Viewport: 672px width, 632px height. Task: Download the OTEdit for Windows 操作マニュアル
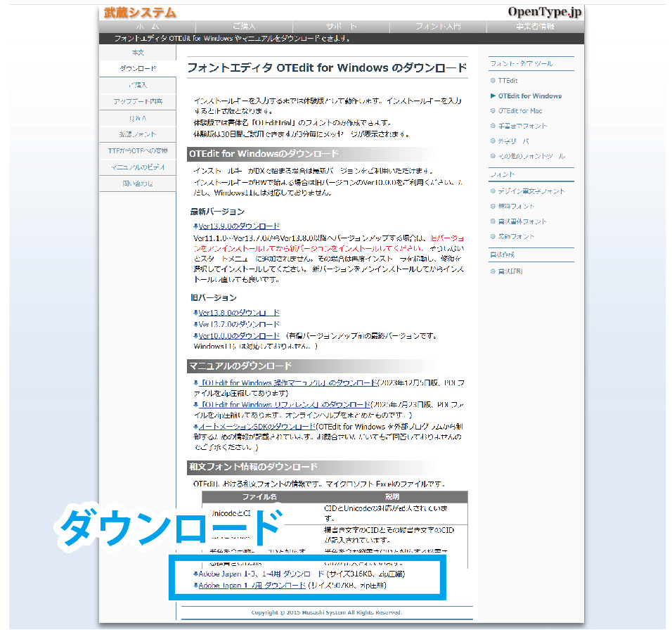coord(288,383)
